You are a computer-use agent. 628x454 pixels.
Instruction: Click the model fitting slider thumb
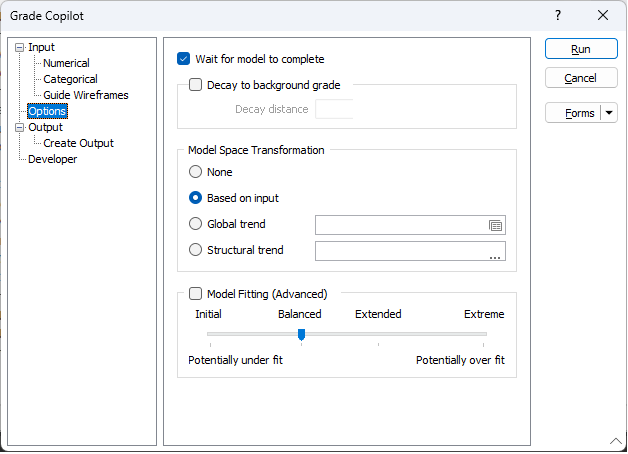[302, 334]
